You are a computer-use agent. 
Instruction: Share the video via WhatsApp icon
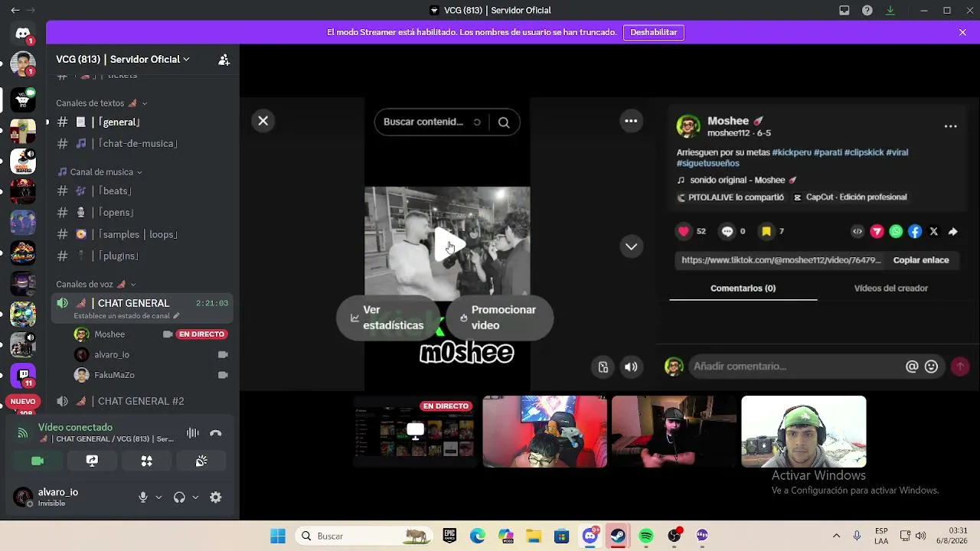896,231
